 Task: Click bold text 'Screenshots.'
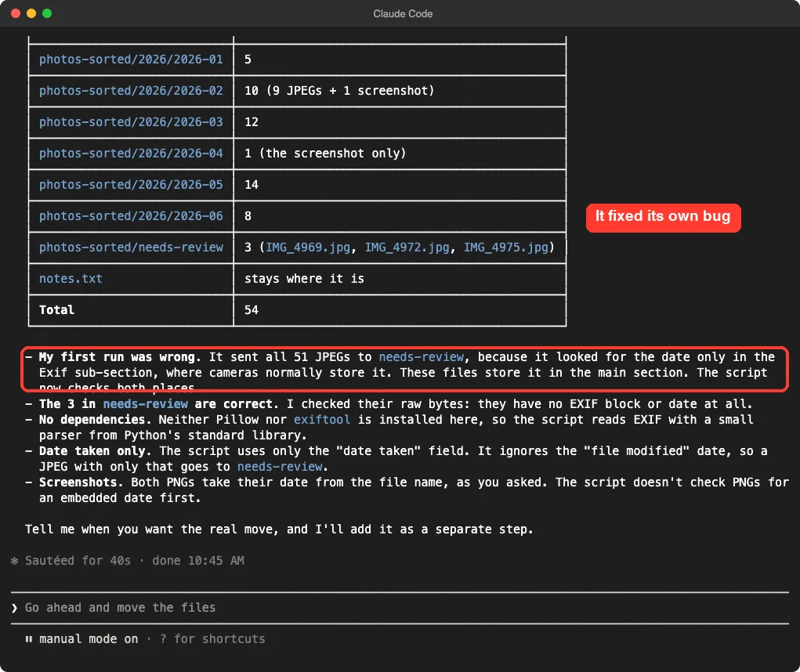pos(81,482)
